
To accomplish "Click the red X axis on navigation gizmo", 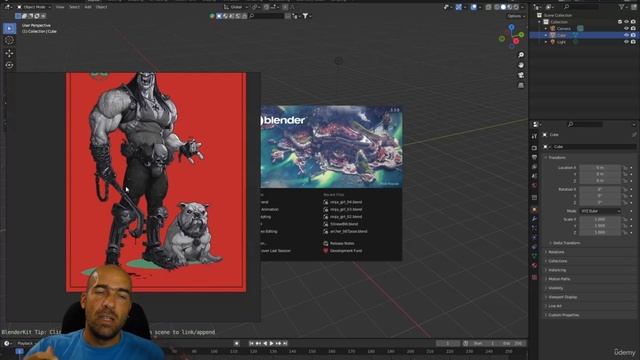I will 516,41.
